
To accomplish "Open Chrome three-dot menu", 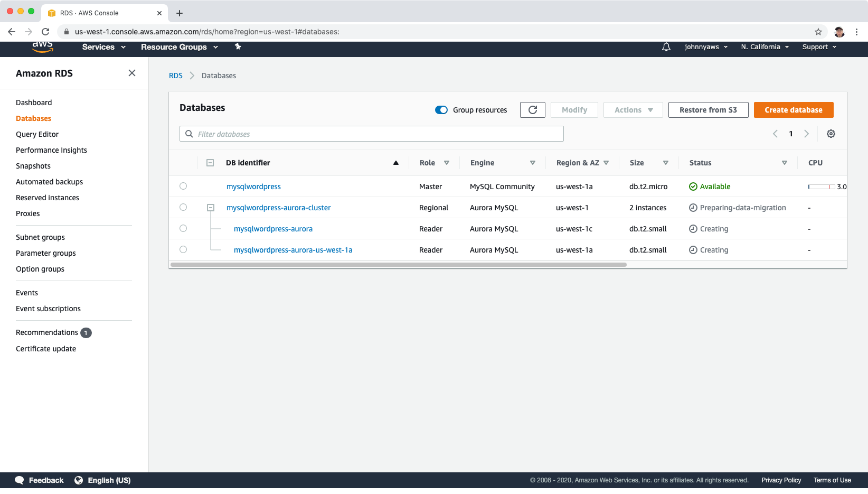I will click(856, 32).
